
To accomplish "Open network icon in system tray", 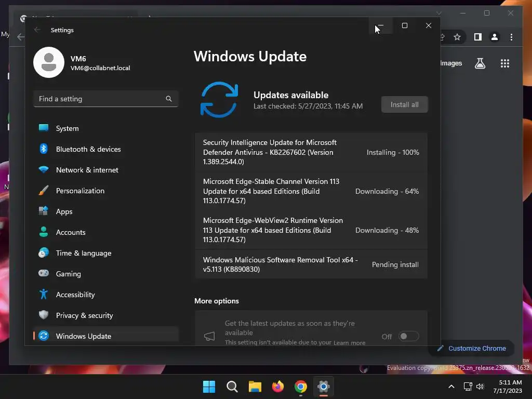I will click(x=468, y=387).
